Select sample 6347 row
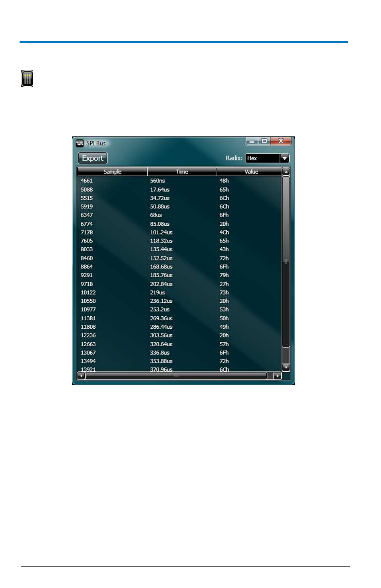Screen dimensions: 381x588 coord(180,215)
